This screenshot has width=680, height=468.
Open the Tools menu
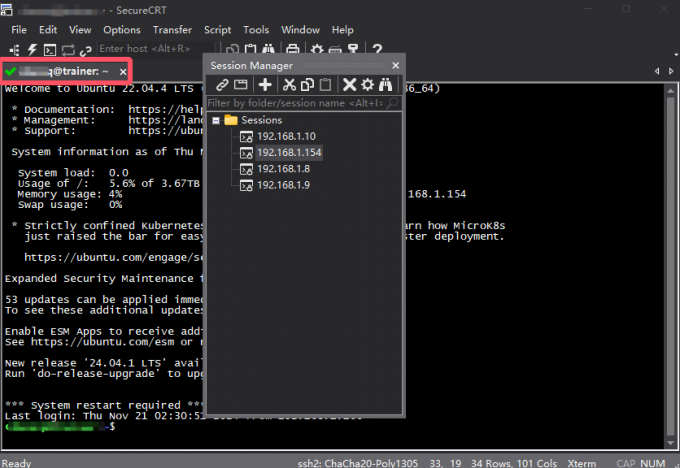pos(256,30)
